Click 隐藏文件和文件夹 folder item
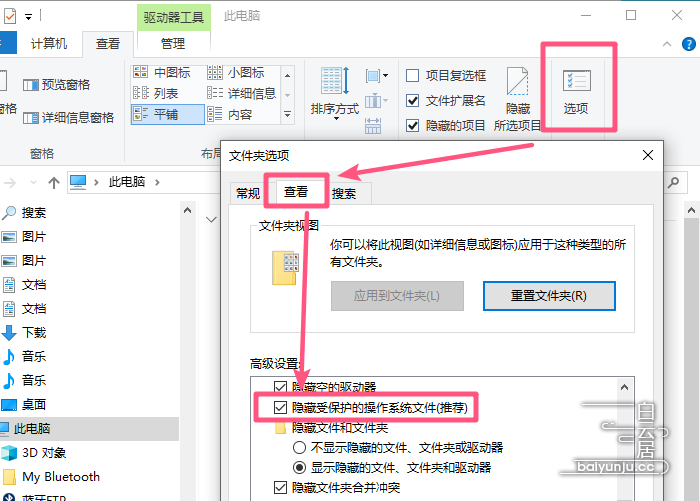The image size is (700, 501). 332,428
